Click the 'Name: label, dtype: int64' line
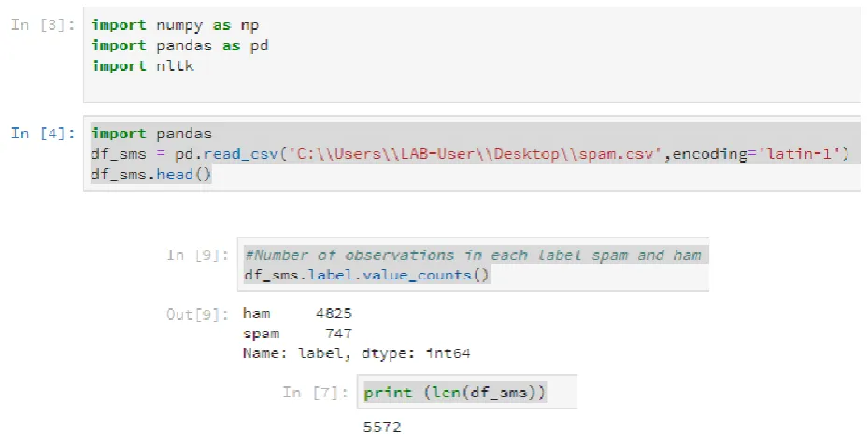 (357, 353)
